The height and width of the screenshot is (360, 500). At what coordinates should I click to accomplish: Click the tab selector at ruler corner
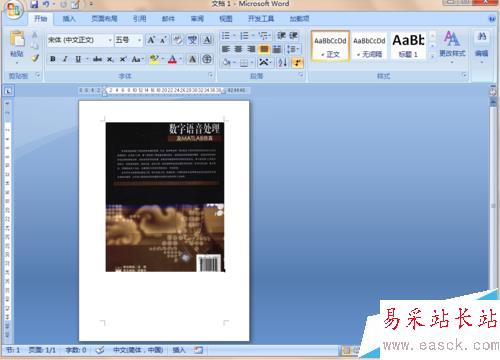[x=9, y=91]
